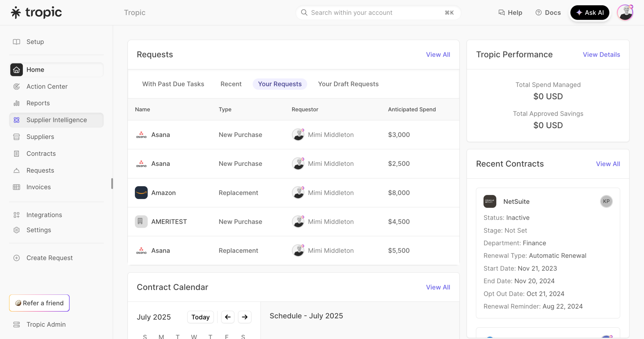Click View Details in Tropic Performance
The image size is (644, 339).
(601, 55)
